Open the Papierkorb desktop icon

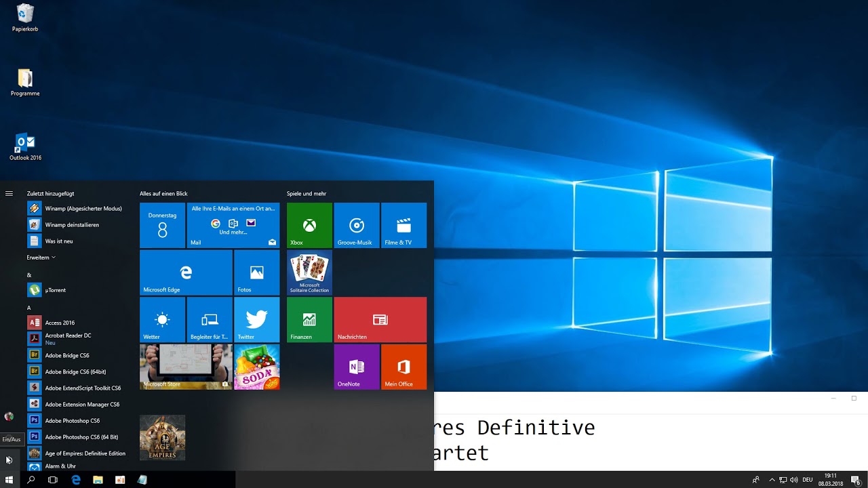tap(25, 18)
